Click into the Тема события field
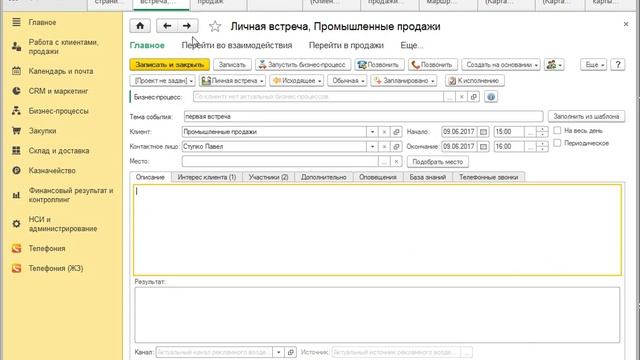640x360 pixels. (363, 116)
